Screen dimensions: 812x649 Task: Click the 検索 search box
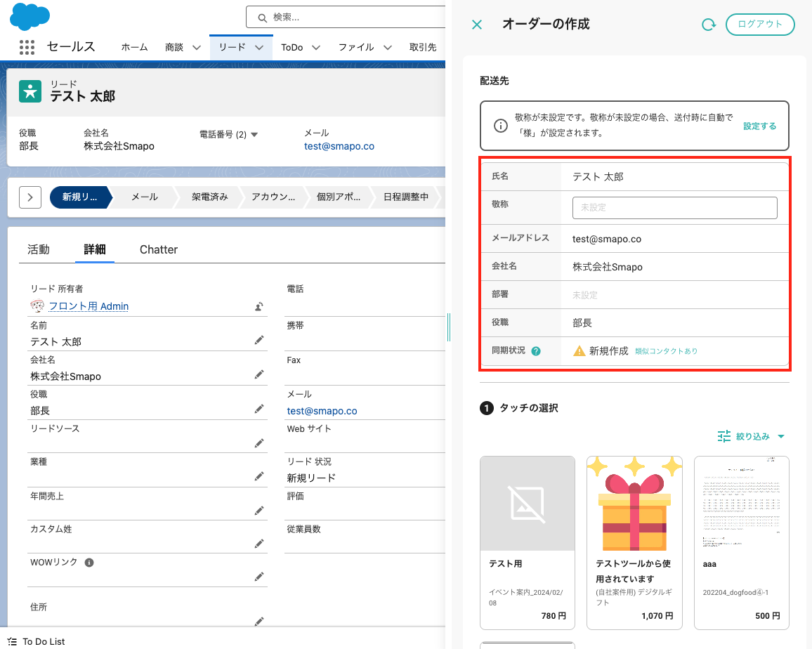346,18
